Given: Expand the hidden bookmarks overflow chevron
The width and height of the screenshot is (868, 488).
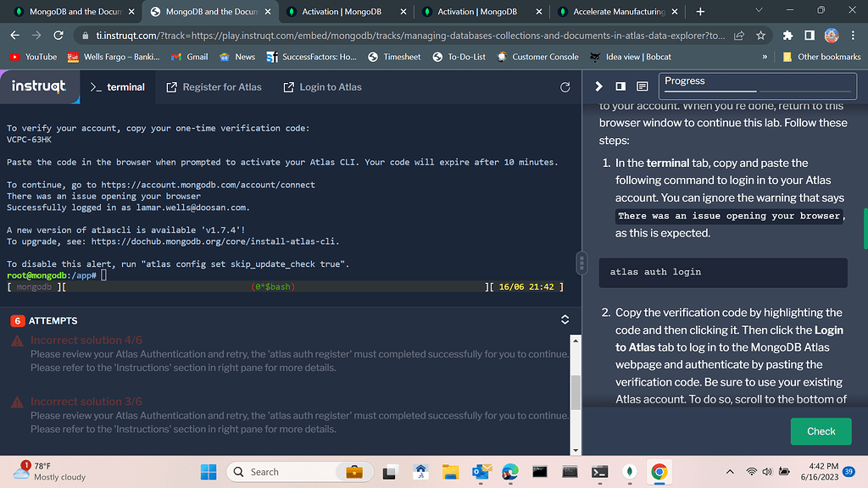Looking at the screenshot, I should (765, 57).
